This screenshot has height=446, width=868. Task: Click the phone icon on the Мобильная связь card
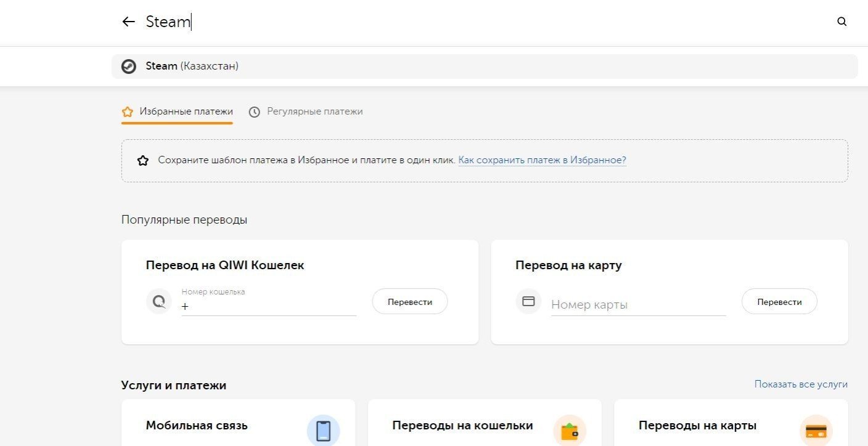tap(324, 431)
